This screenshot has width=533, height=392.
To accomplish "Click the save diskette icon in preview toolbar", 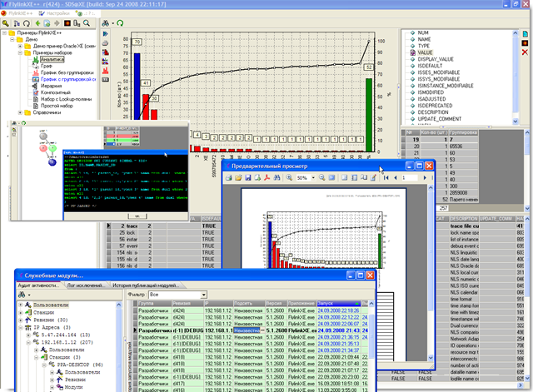I will 248,177.
